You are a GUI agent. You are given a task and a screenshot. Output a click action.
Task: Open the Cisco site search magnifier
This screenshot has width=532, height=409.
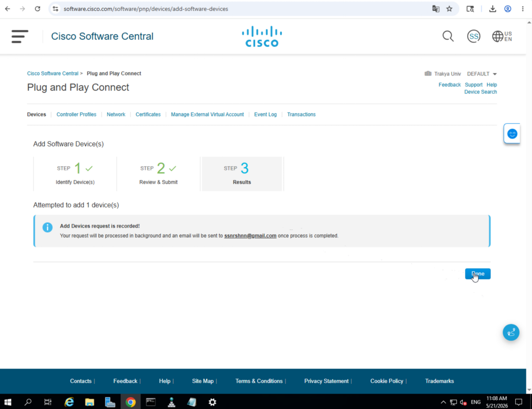pyautogui.click(x=448, y=36)
